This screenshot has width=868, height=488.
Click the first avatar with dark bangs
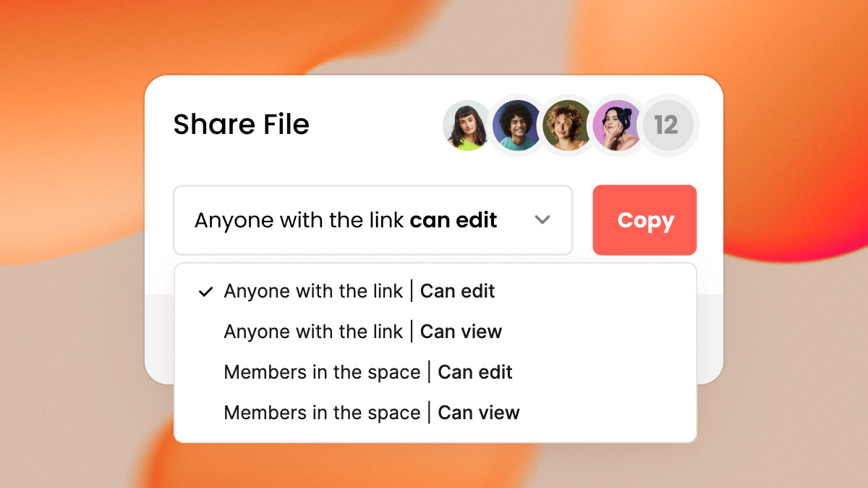[467, 125]
